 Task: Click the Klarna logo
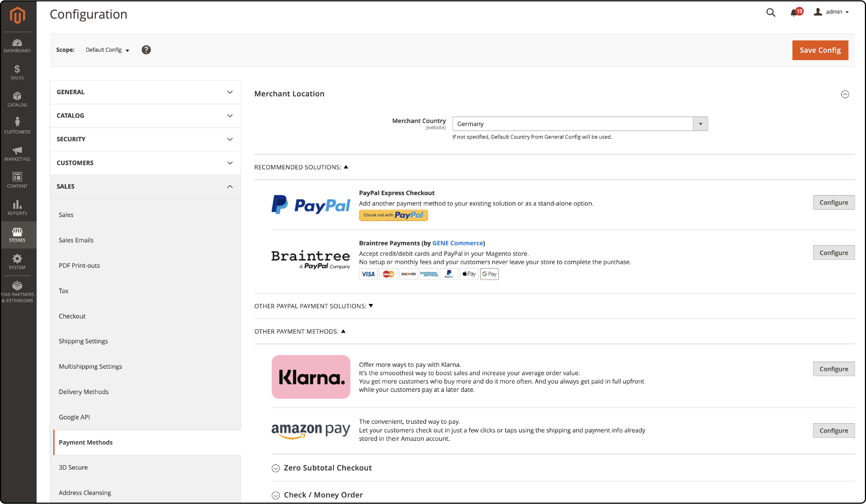coord(311,377)
